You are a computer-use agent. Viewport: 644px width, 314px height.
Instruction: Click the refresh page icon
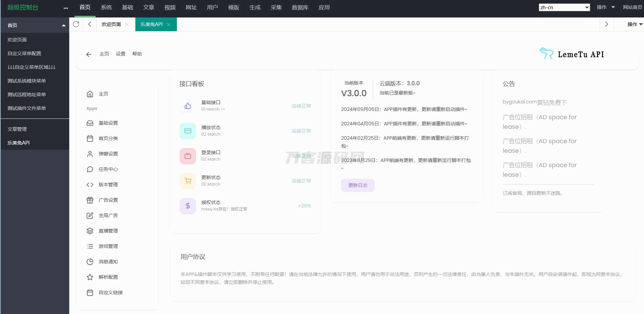click(x=76, y=24)
